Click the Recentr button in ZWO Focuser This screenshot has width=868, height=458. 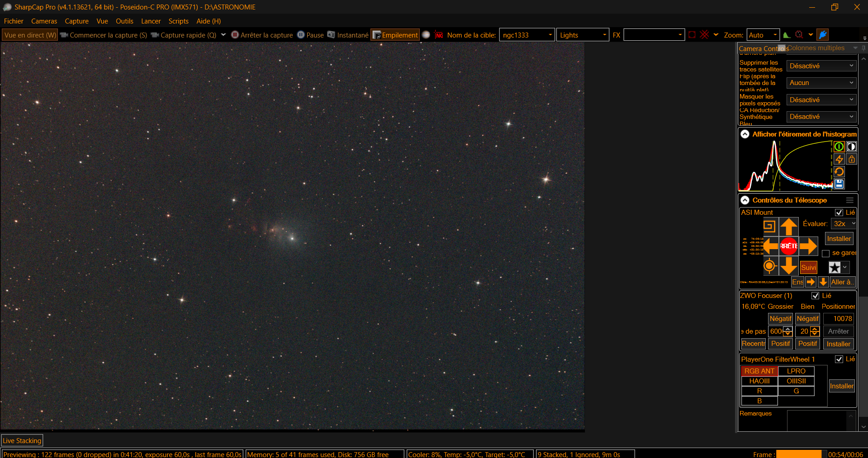(753, 344)
